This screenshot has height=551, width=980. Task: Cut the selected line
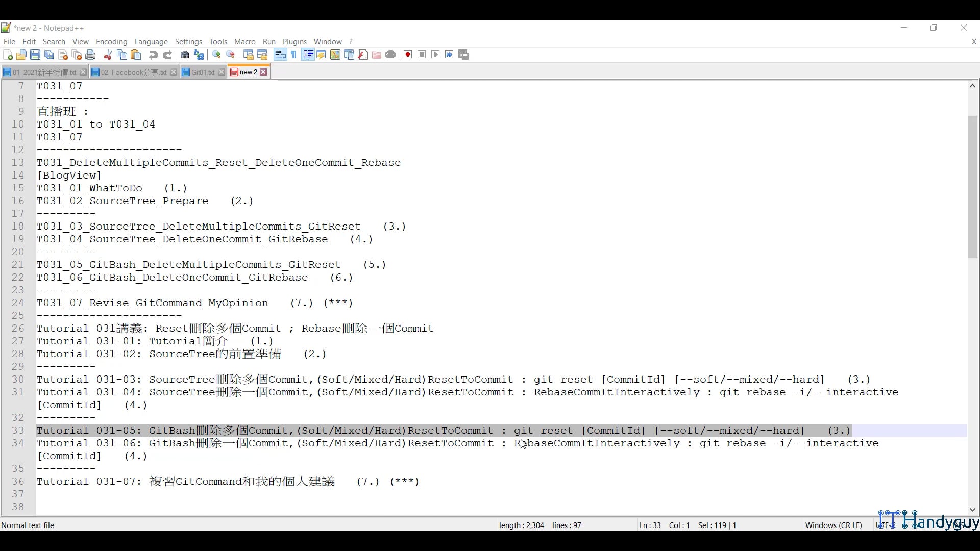pyautogui.click(x=108, y=55)
